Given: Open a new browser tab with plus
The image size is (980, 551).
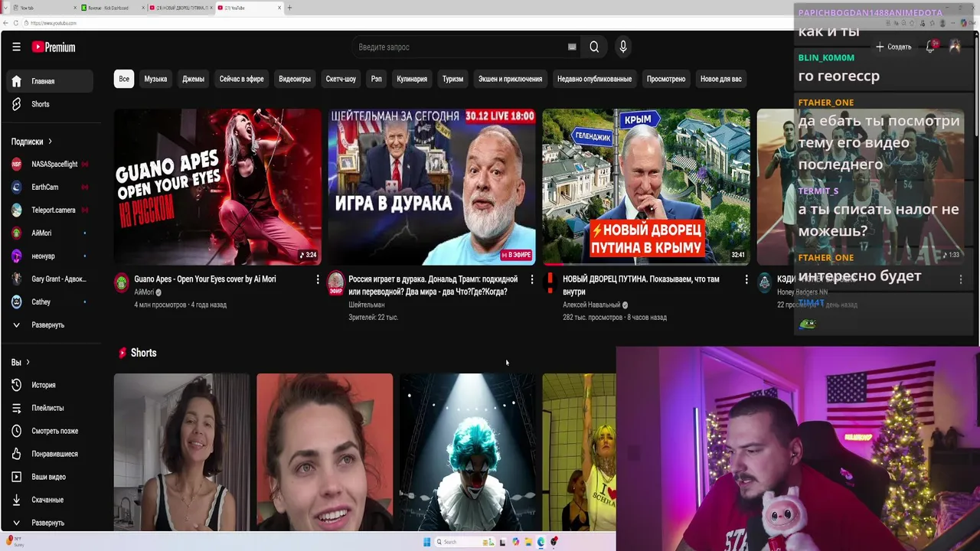Looking at the screenshot, I should tap(289, 8).
